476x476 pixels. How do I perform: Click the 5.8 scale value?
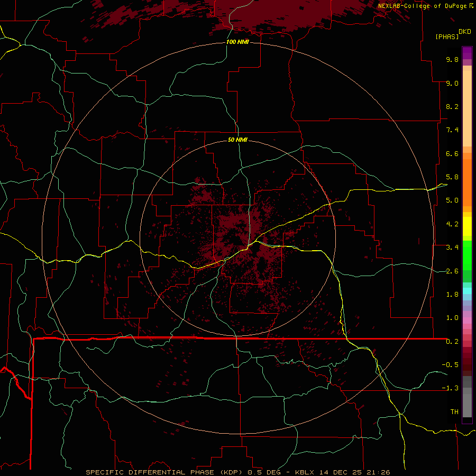point(452,177)
